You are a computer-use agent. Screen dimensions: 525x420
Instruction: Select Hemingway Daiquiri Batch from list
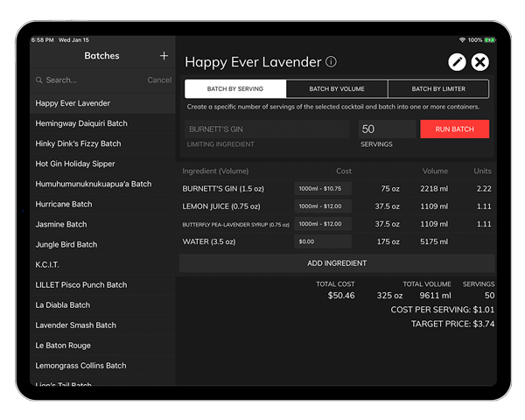tap(81, 123)
